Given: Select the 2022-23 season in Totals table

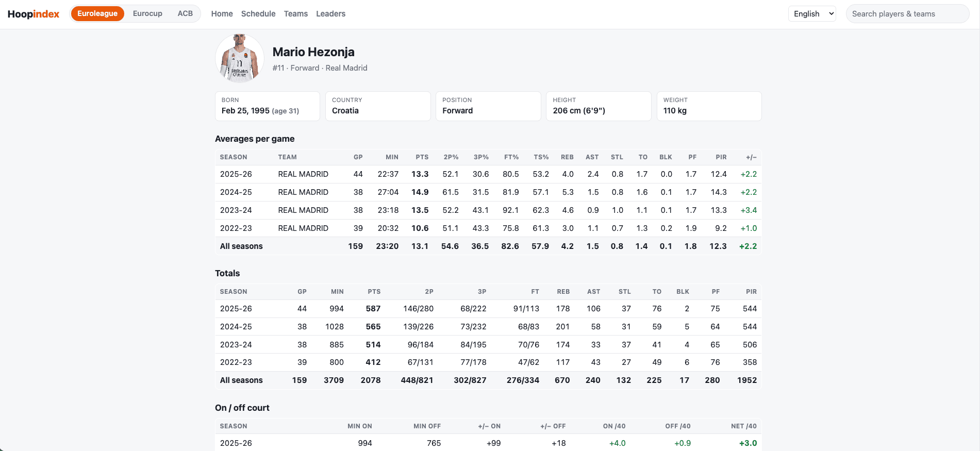Looking at the screenshot, I should click(x=236, y=362).
